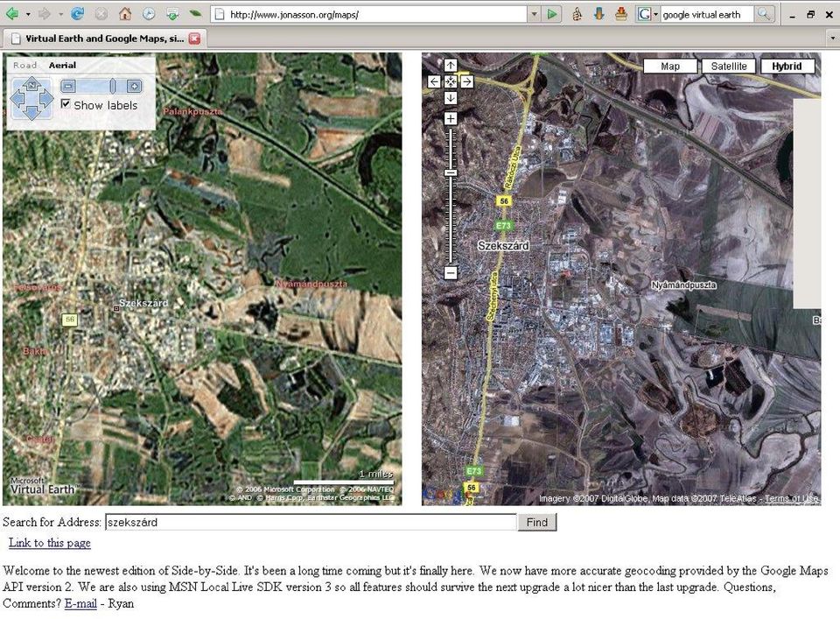This screenshot has width=840, height=619.
Task: Close the Virtual Earth and Google Maps tab
Action: [194, 38]
